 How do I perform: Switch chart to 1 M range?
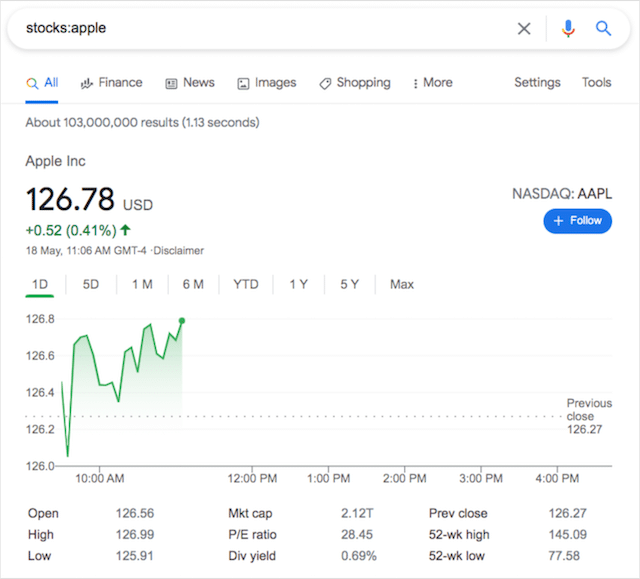tap(142, 284)
